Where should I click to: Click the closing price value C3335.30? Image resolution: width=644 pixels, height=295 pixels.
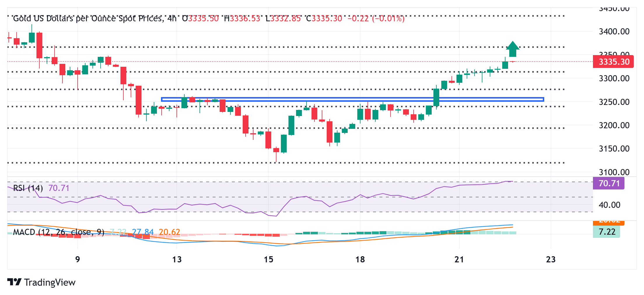[324, 19]
